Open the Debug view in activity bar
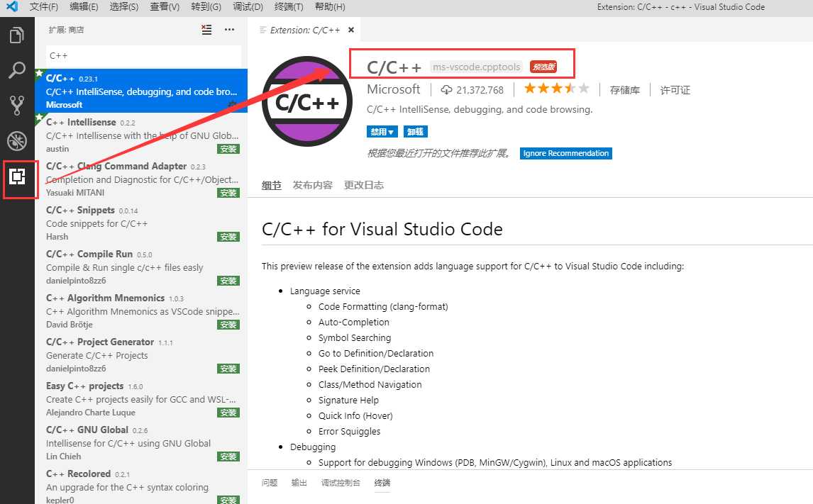The image size is (813, 504). click(16, 140)
